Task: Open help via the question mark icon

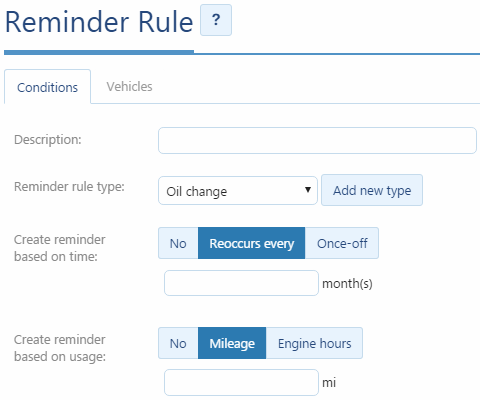Action: pyautogui.click(x=216, y=20)
